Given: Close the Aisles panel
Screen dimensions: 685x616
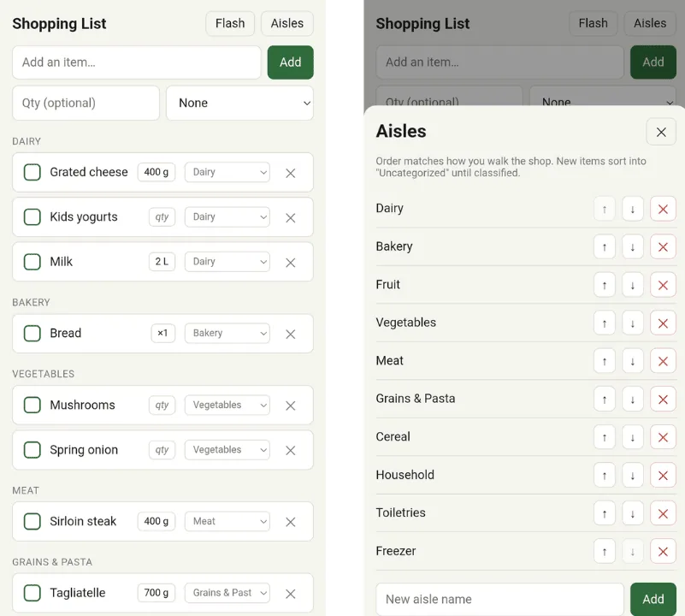Looking at the screenshot, I should click(x=661, y=132).
